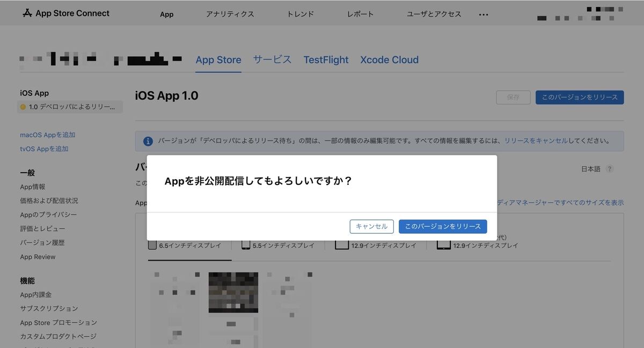Click the 保存 button
Screen dimensions: 644x348
[513, 97]
